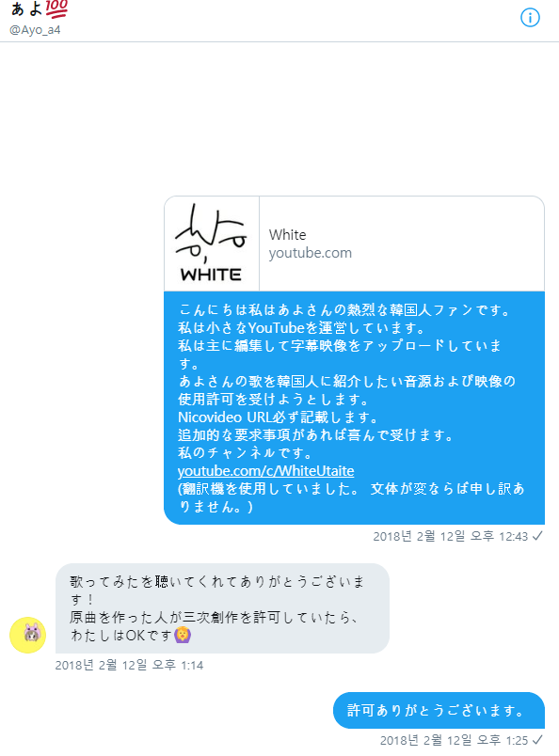Viewport: 559px width, 756px height.
Task: Select the blue message line starting こんにちは
Action: pos(344,309)
